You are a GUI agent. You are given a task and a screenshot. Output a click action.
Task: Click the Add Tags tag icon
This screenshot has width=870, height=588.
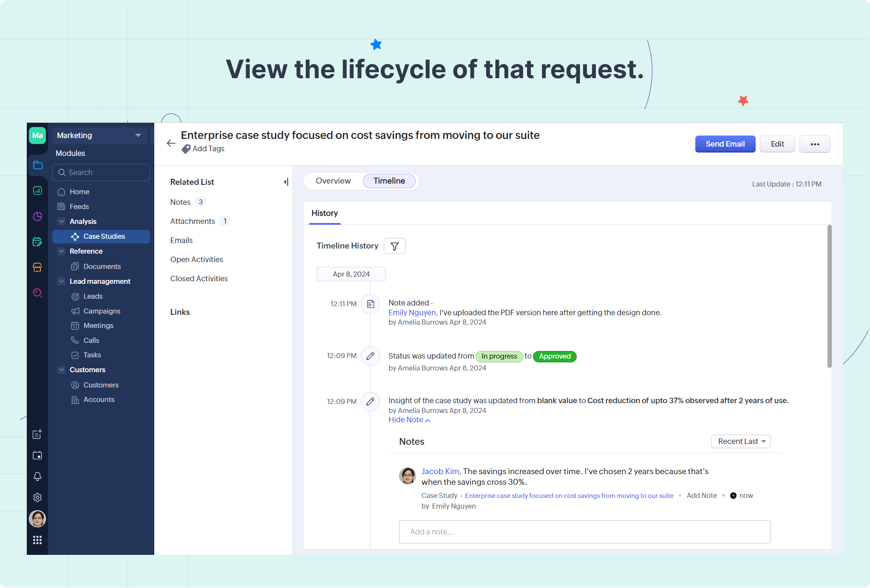(x=186, y=149)
